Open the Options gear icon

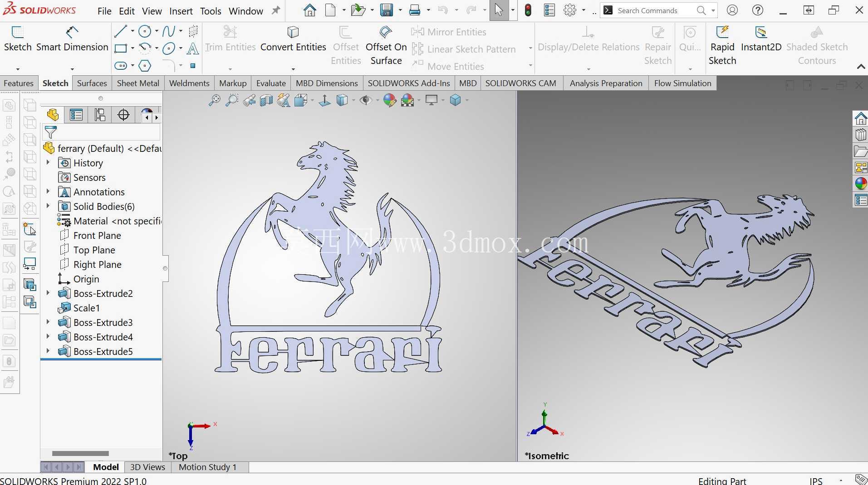570,10
